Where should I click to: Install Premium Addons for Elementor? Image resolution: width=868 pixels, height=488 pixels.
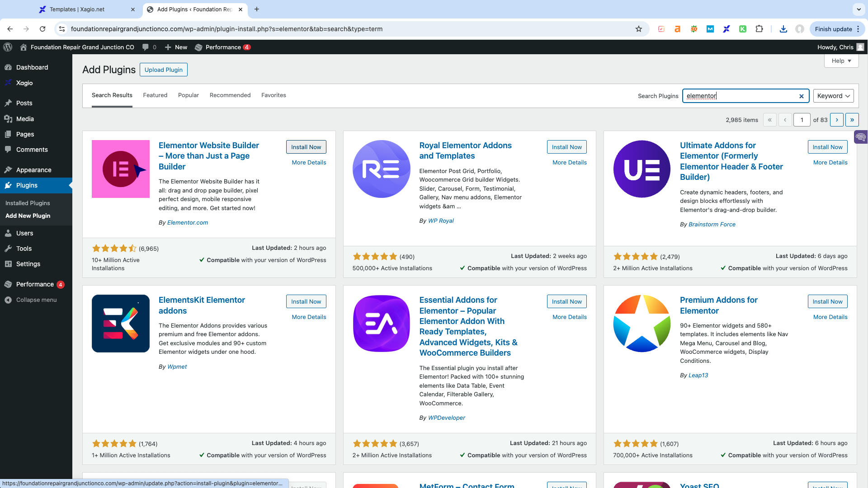point(827,301)
